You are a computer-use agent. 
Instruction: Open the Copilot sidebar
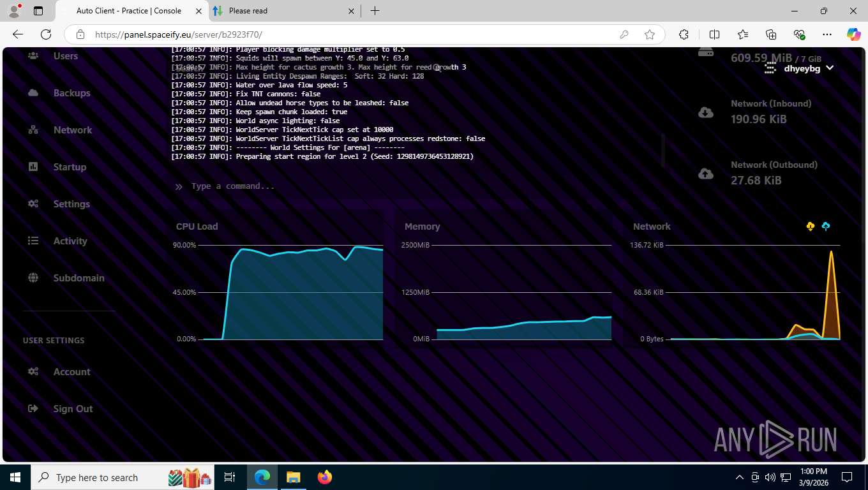pyautogui.click(x=853, y=34)
